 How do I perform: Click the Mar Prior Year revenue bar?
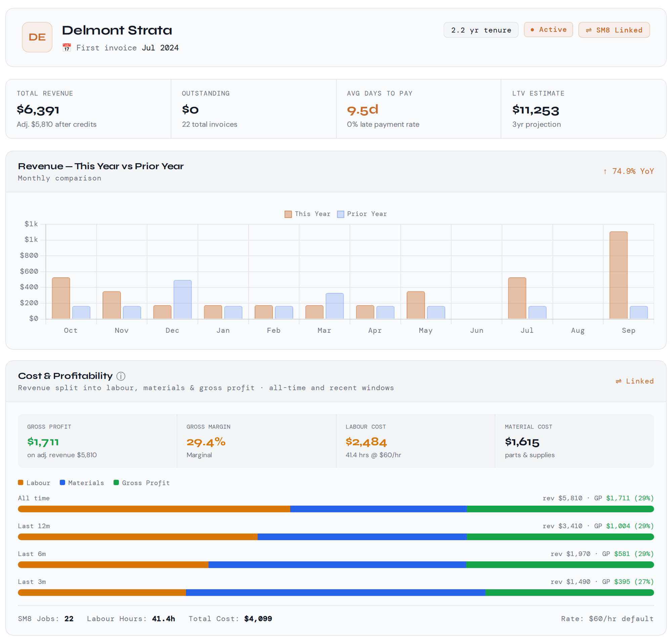(335, 306)
